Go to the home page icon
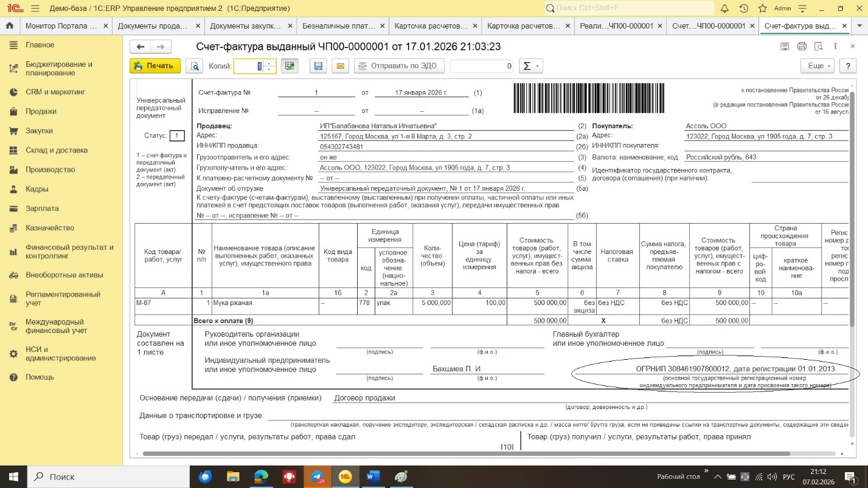This screenshot has width=868, height=488. (x=9, y=26)
